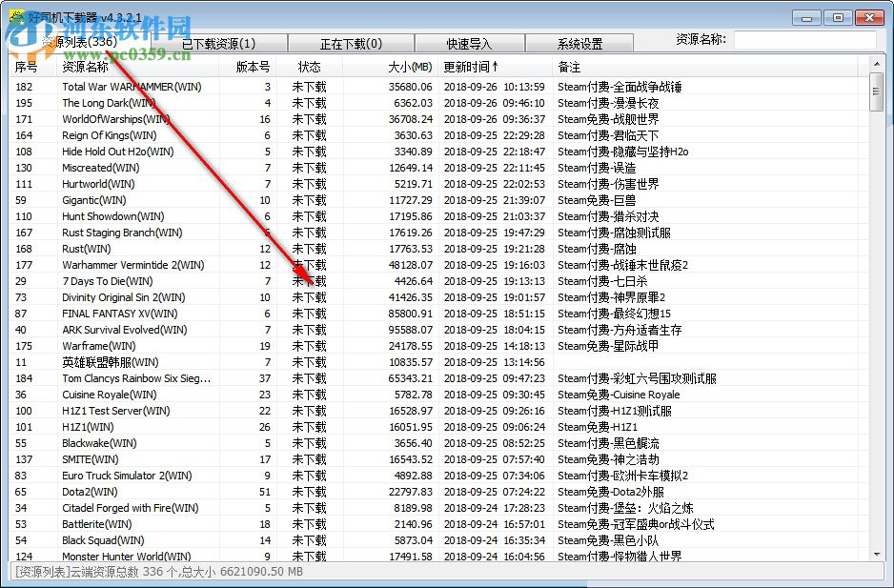
Task: Sort by the 备注 column header
Action: point(705,67)
